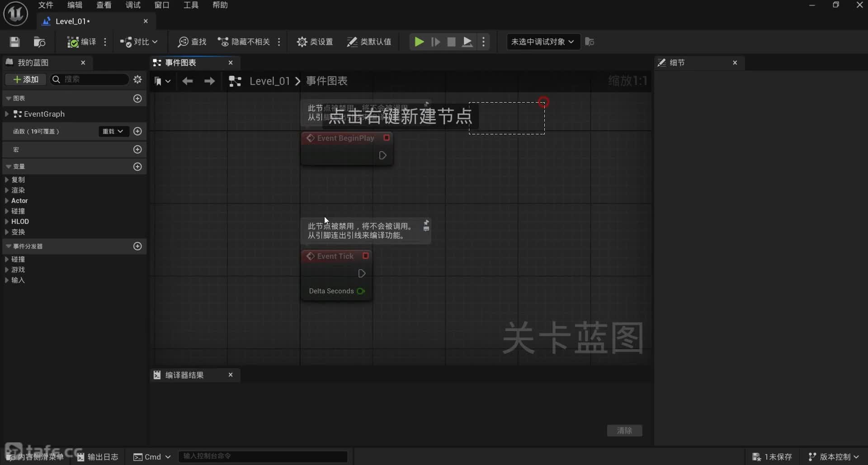Collapse the 变量 section
868x465 pixels.
[9, 166]
